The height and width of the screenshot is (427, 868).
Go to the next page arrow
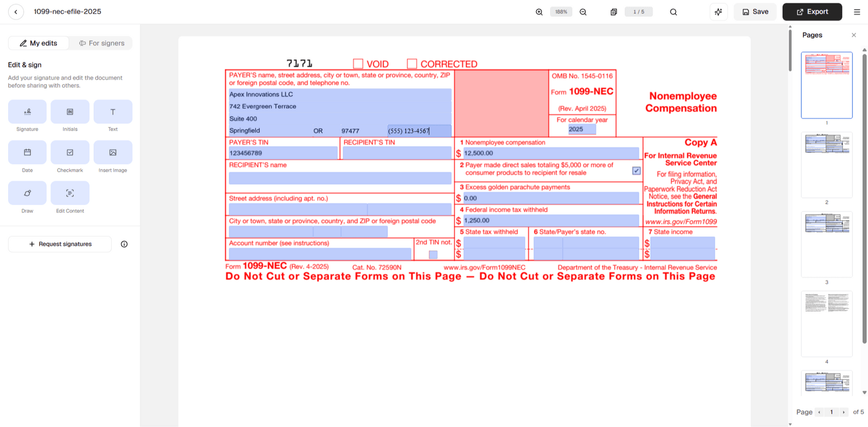(844, 412)
